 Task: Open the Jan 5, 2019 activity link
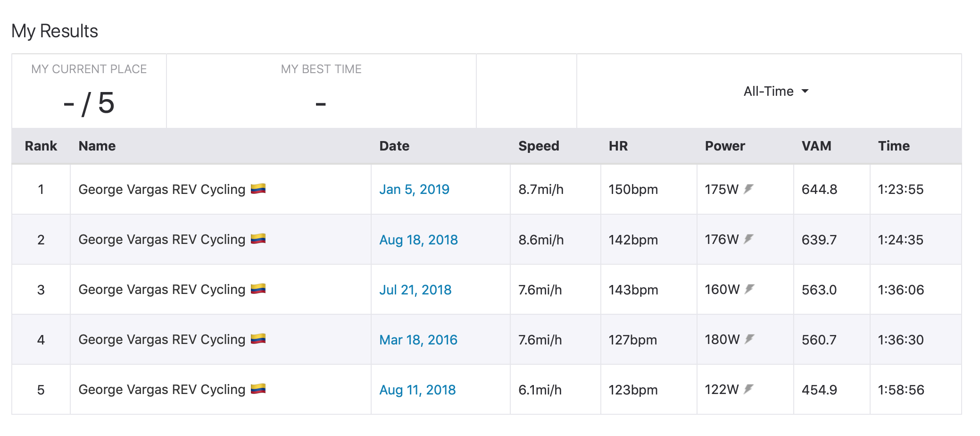pyautogui.click(x=414, y=189)
